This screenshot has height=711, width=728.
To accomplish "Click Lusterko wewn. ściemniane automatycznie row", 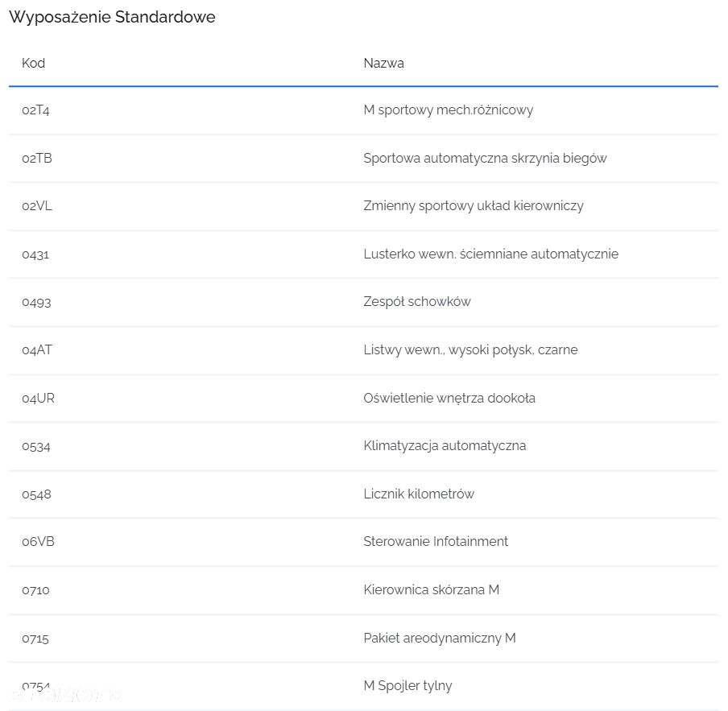I will coord(363,254).
